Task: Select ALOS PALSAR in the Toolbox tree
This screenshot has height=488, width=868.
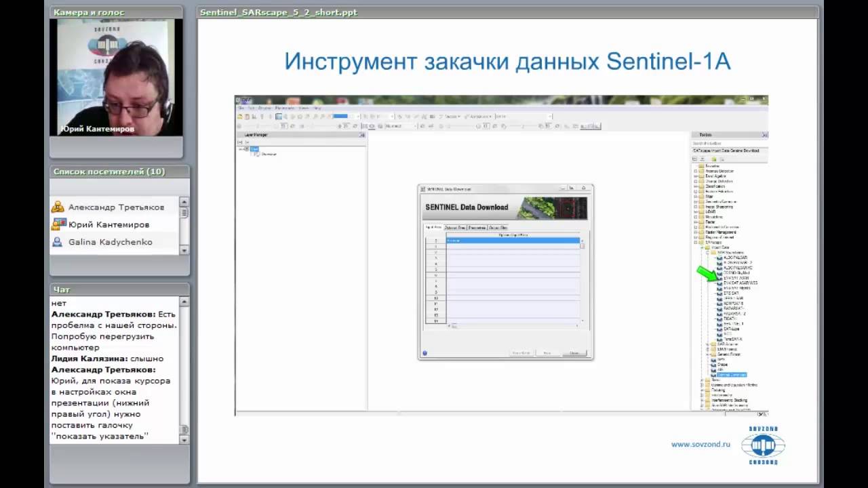Action: 735,258
